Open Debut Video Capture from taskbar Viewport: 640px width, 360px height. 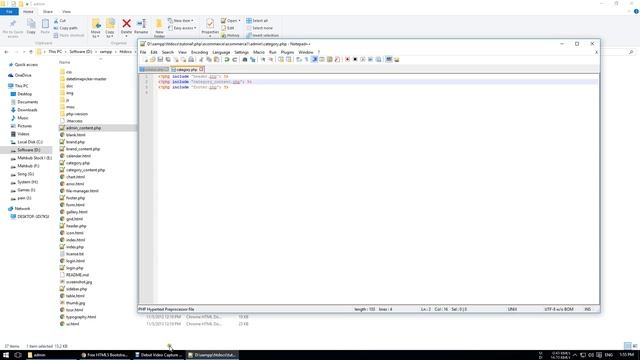pyautogui.click(x=159, y=355)
